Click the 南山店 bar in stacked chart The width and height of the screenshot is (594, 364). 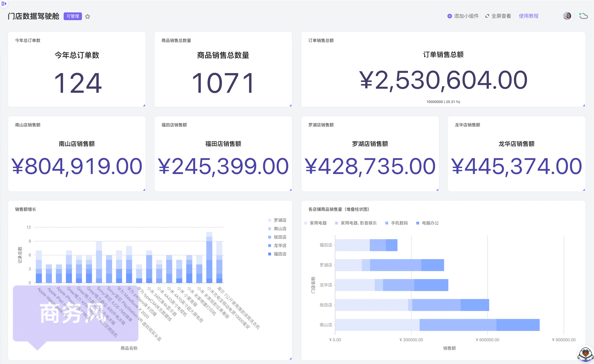pos(437,325)
